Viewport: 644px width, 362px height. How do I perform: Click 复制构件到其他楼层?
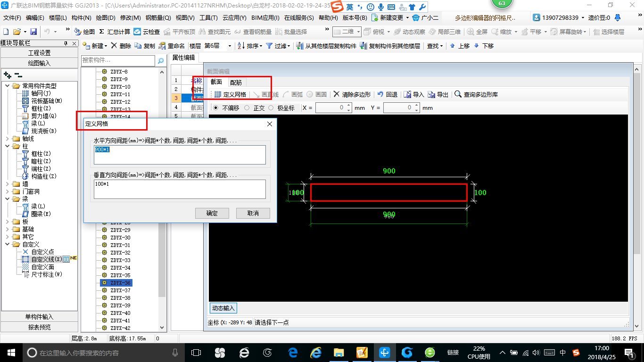click(390, 46)
